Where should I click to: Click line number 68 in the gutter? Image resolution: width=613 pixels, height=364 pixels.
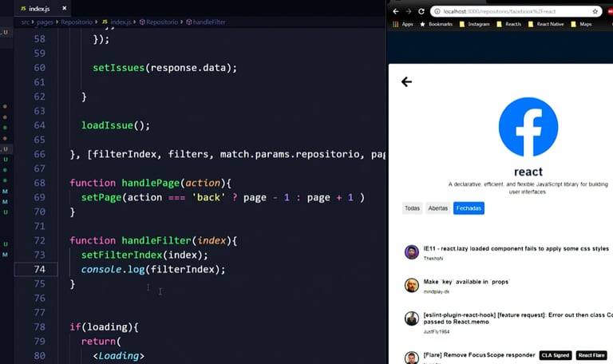click(39, 183)
